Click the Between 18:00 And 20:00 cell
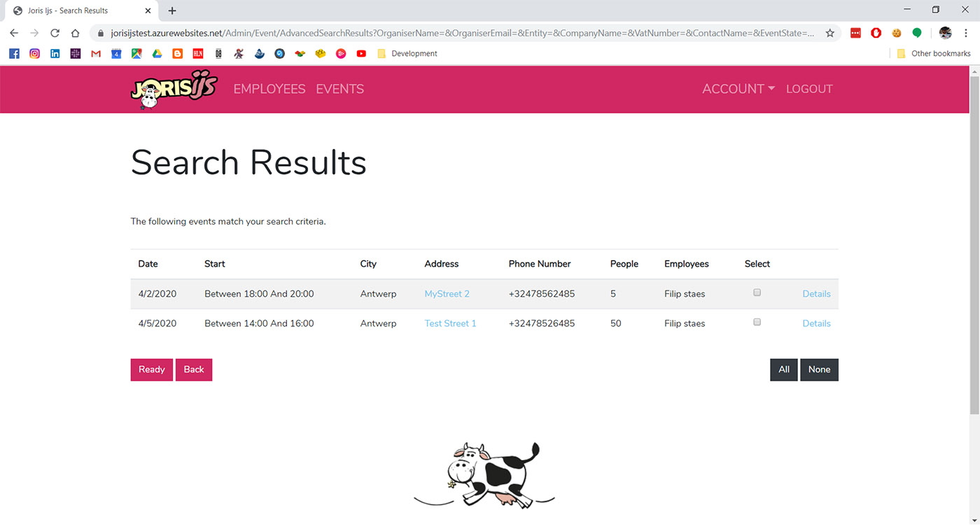 pyautogui.click(x=259, y=294)
